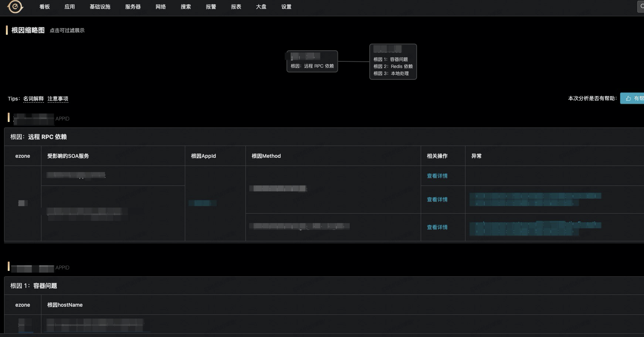Image resolution: width=644 pixels, height=337 pixels.
Task: Select the node listing 容器问题 and Redis 依赖
Action: 393,62
